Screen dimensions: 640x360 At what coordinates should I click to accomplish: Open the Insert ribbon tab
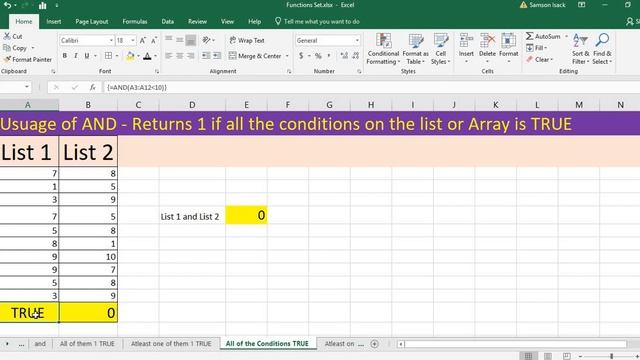tap(53, 22)
